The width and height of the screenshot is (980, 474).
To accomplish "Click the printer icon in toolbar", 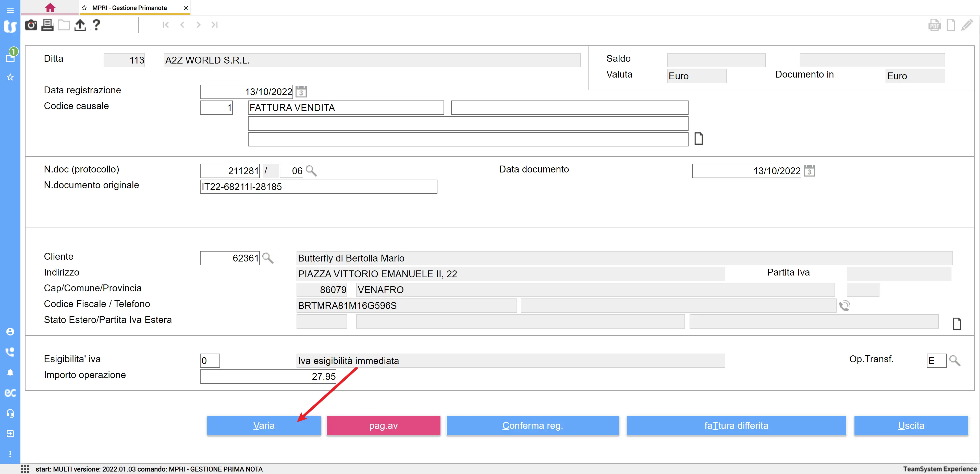I will click(x=47, y=25).
